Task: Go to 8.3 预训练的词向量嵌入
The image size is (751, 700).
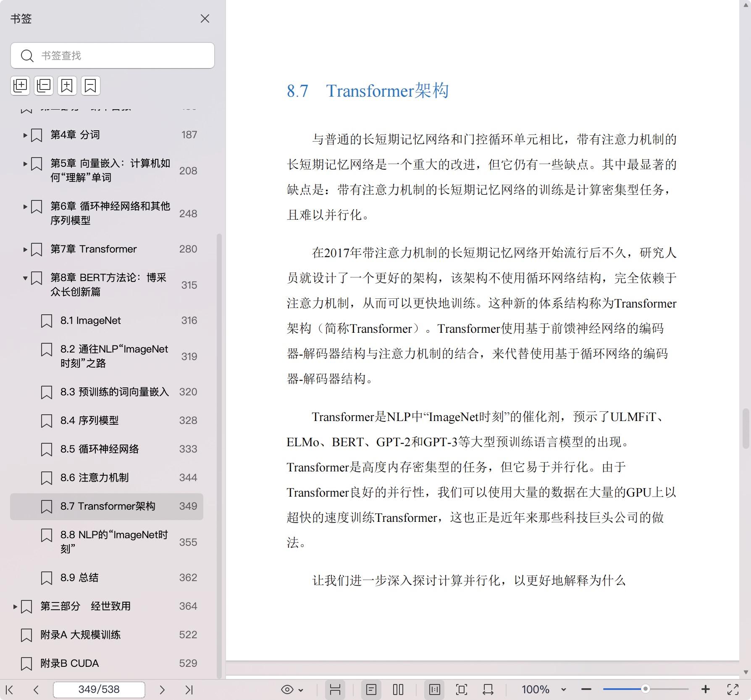Action: (x=114, y=392)
